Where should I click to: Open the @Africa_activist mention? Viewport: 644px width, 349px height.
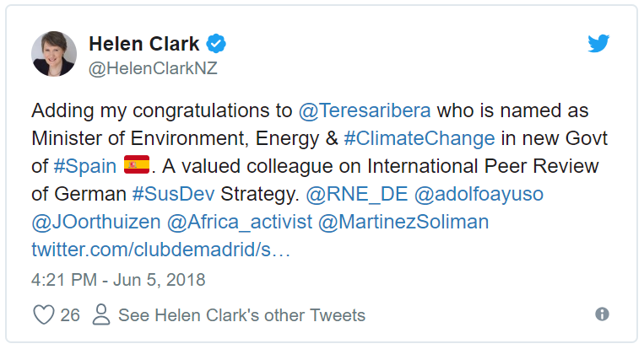(241, 222)
